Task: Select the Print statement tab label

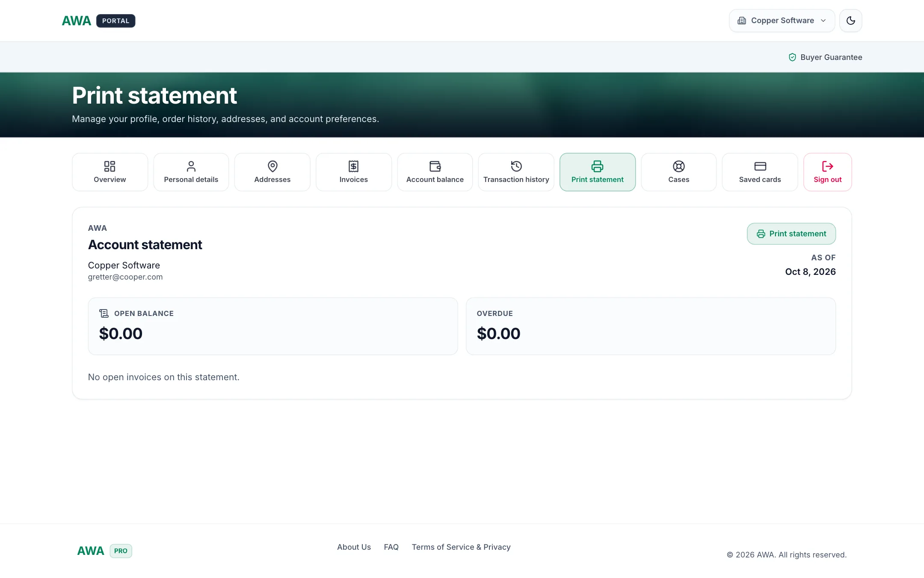Action: point(598,179)
